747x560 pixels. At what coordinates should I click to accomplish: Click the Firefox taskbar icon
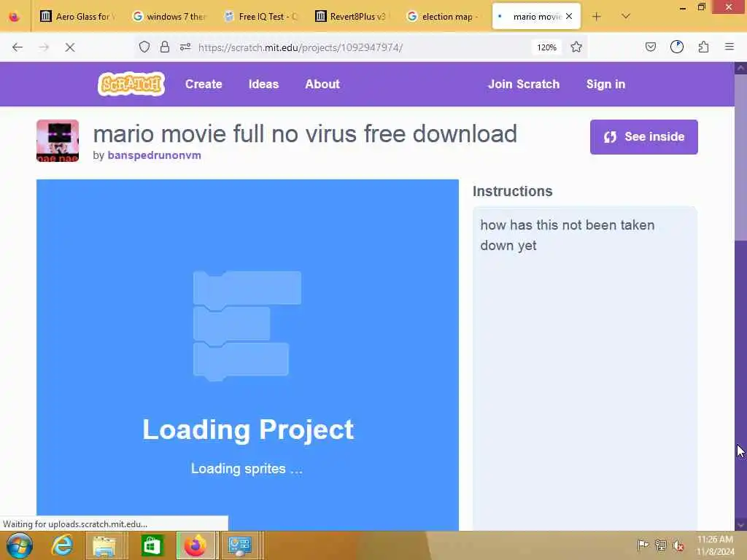(x=196, y=545)
